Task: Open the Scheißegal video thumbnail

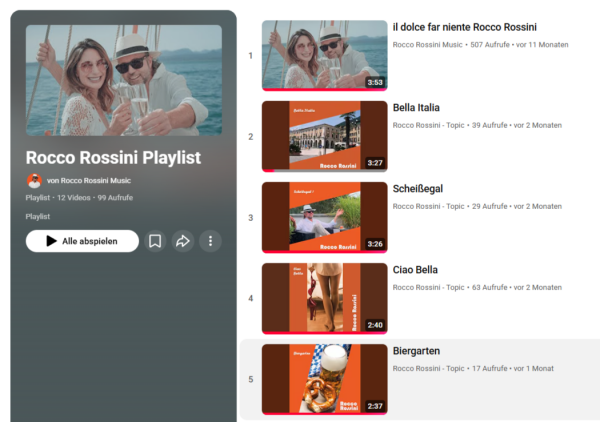Action: [x=324, y=218]
